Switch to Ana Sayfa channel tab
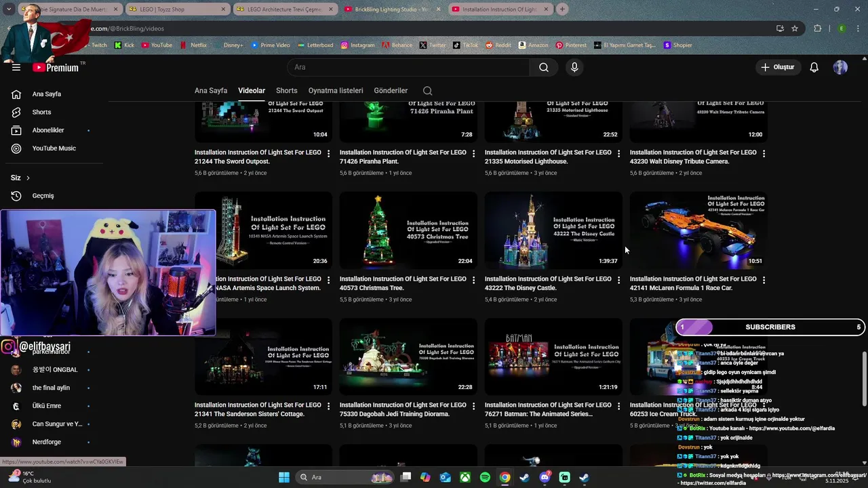The width and height of the screenshot is (868, 488). (211, 91)
